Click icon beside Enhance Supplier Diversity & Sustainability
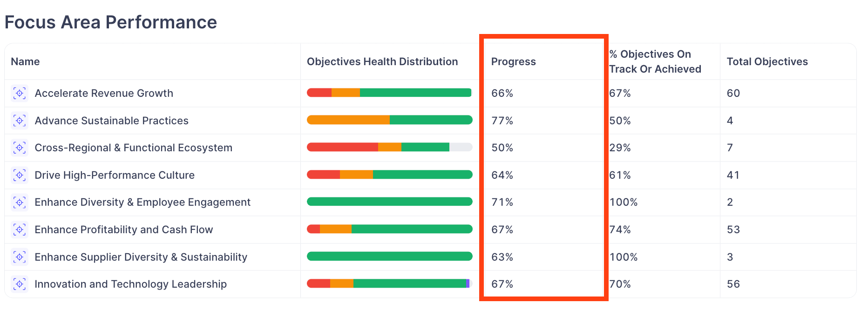868x310 pixels. 20,257
